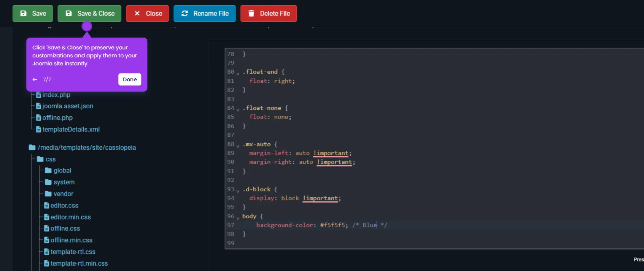This screenshot has height=271, width=644.
Task: Click file icon beside template-rtl.css
Action: pos(46,252)
